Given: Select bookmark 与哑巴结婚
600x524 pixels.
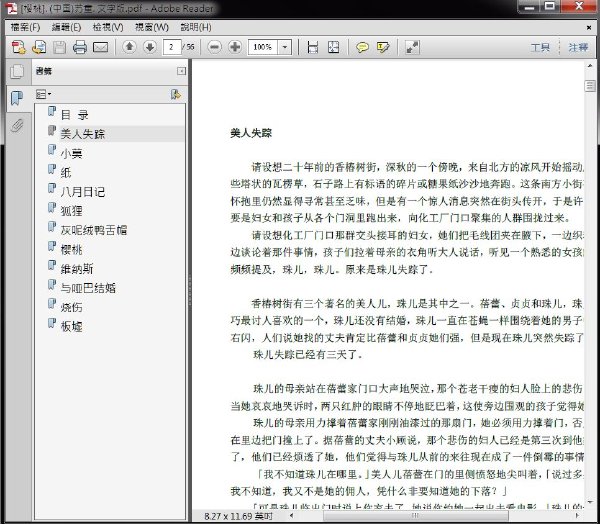Looking at the screenshot, I should point(88,287).
